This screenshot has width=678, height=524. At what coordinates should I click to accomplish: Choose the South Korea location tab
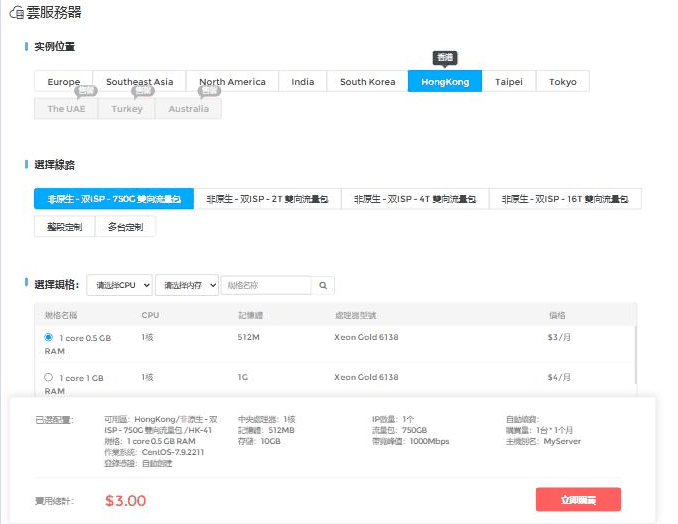[368, 81]
